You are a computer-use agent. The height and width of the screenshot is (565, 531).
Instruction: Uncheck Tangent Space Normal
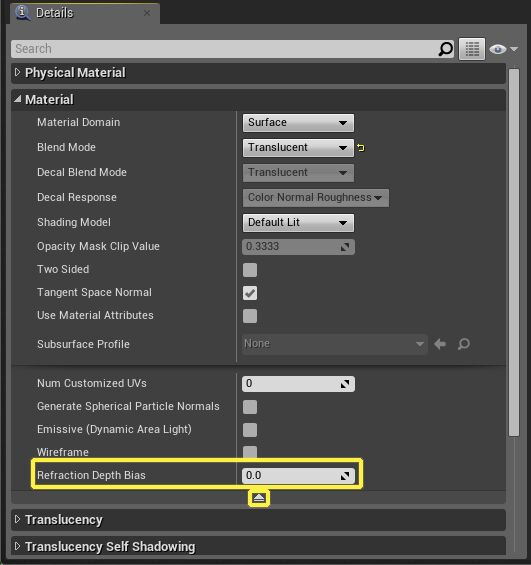250,293
